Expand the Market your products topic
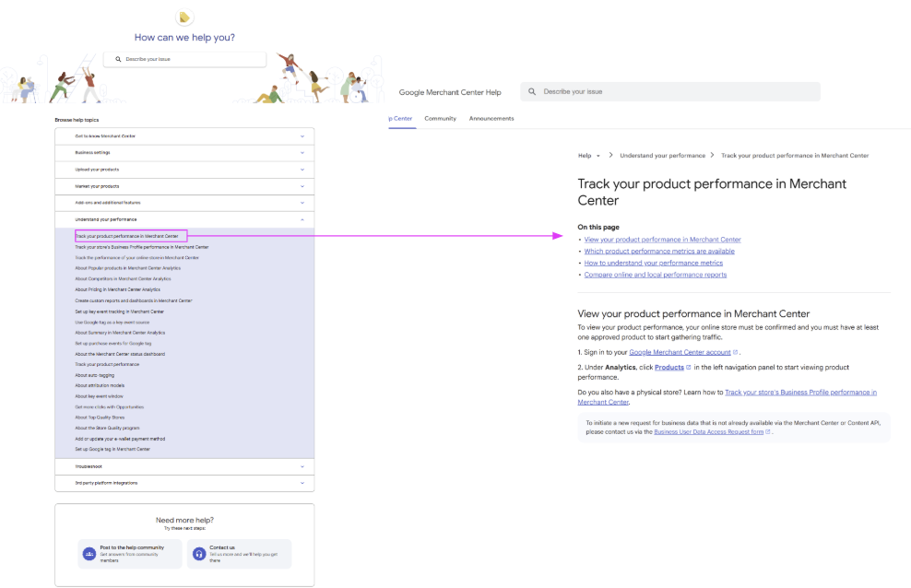 point(184,186)
